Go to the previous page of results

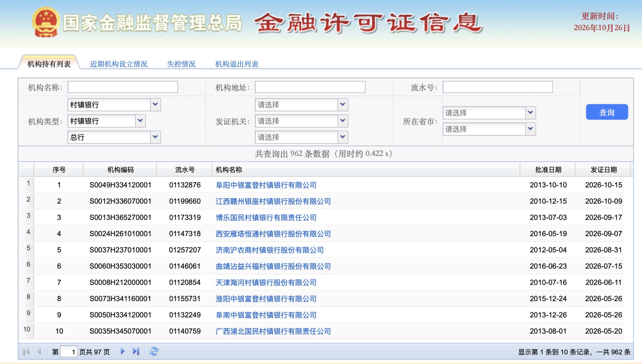click(39, 351)
